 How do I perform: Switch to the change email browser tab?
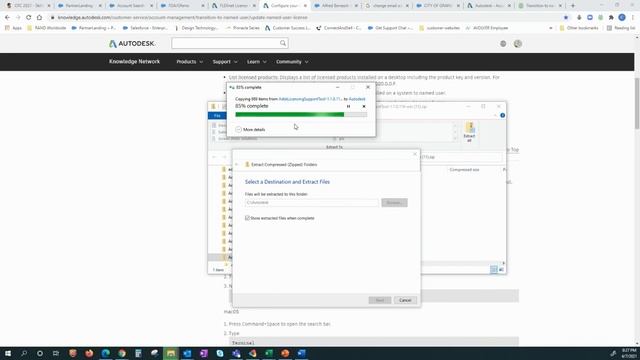387,6
